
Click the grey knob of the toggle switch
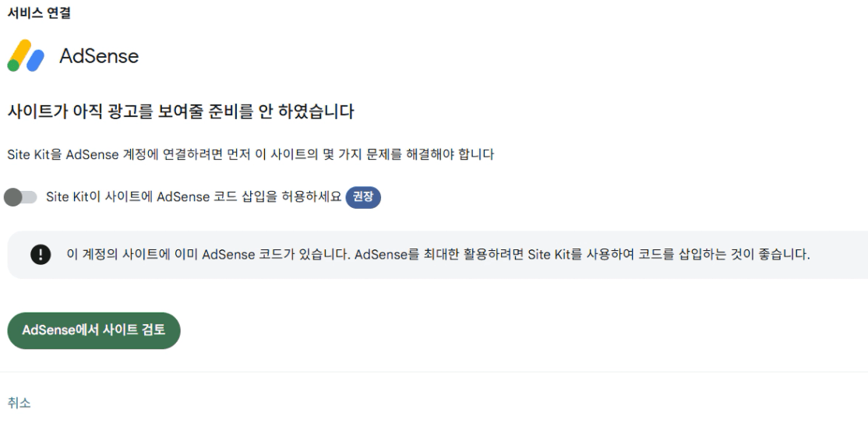[13, 197]
